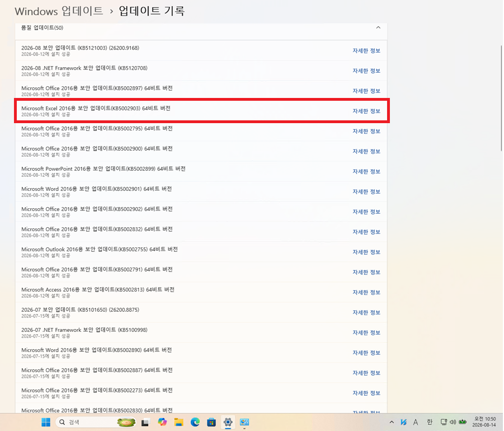Go back to Windows 업데이트 breadcrumb
The height and width of the screenshot is (431, 504).
tap(59, 11)
